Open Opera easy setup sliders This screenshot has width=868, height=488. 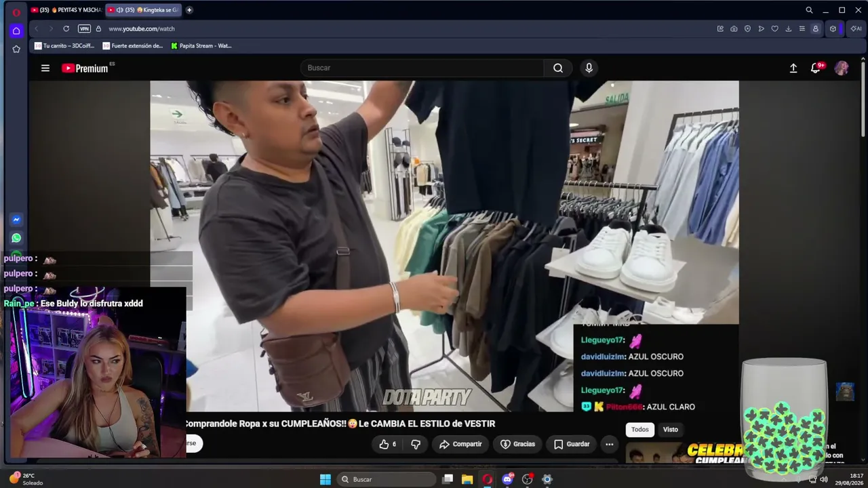(x=802, y=28)
